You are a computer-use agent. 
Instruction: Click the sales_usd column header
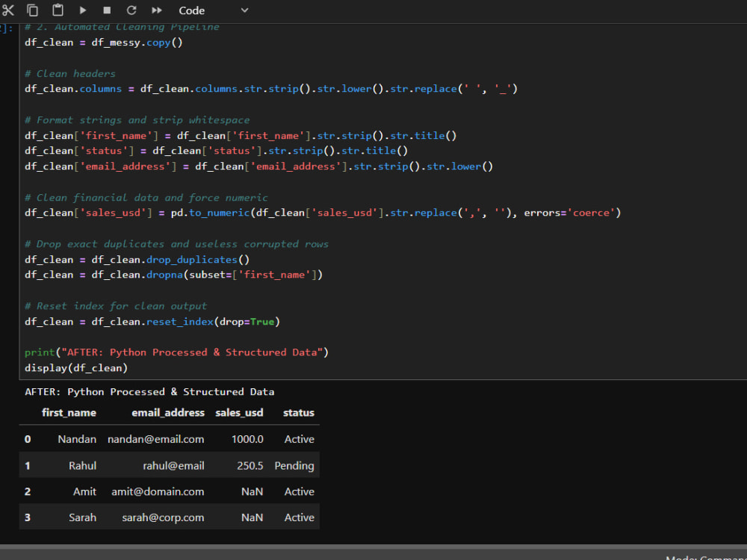[x=239, y=412]
